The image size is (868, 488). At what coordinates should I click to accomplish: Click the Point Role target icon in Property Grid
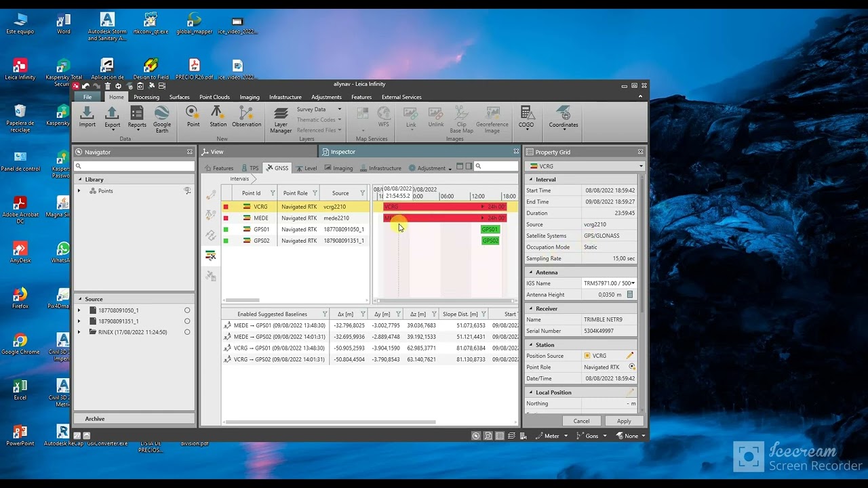tap(632, 367)
